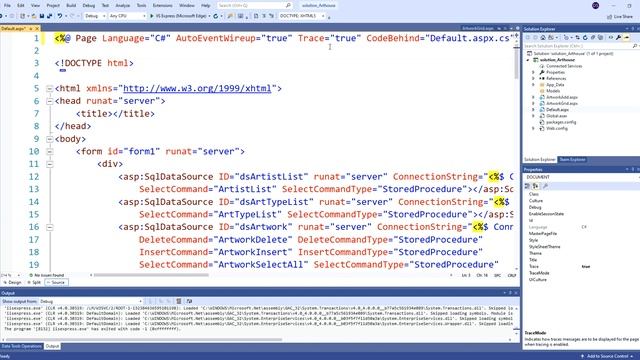The image size is (640, 360).
Task: Save all files from the toolbar
Action: 49,16
